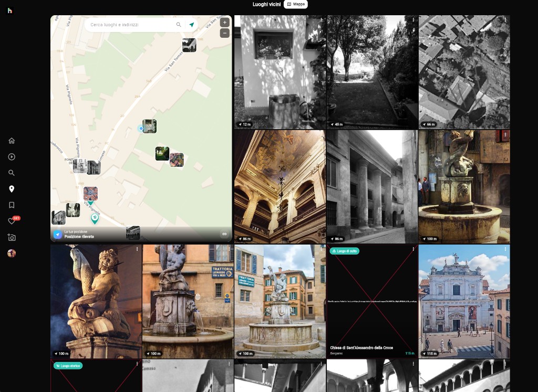Viewport: 538px width, 392px height.
Task: Open the profile avatar in sidebar
Action: click(x=12, y=253)
